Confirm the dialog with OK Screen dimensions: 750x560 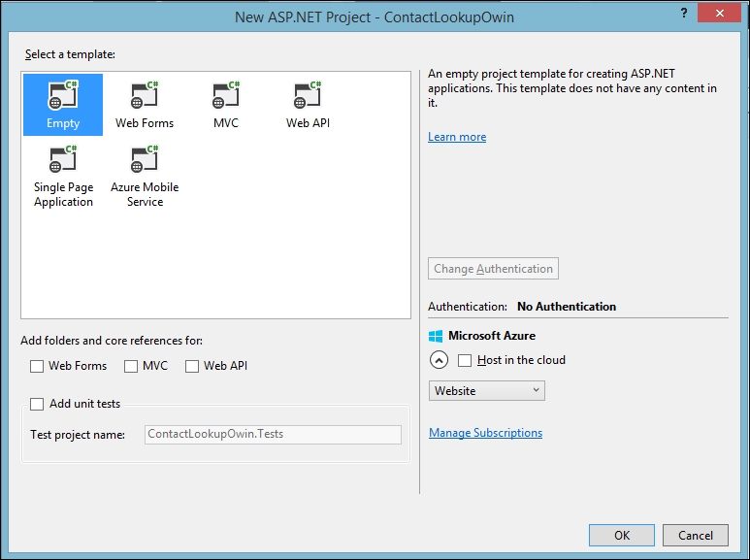[622, 535]
